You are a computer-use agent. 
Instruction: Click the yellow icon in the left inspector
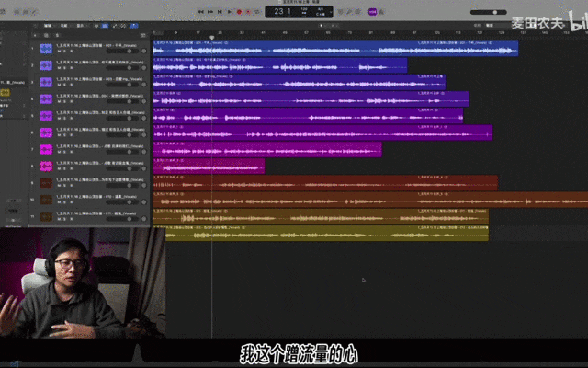click(x=6, y=92)
